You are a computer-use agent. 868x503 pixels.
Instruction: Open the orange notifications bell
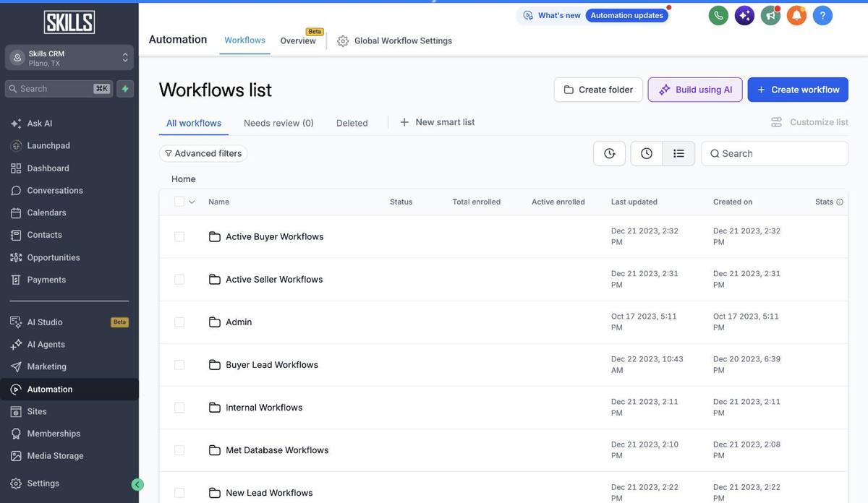click(x=796, y=15)
